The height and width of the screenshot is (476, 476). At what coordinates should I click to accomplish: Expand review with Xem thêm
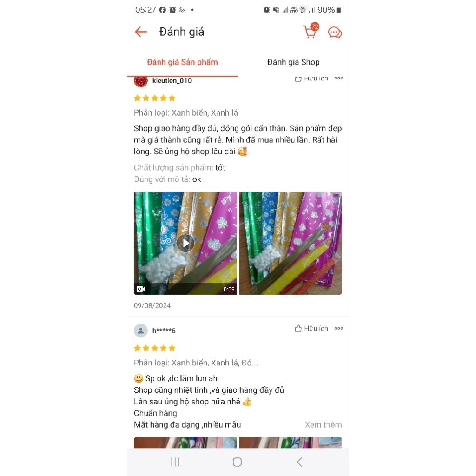(x=324, y=425)
